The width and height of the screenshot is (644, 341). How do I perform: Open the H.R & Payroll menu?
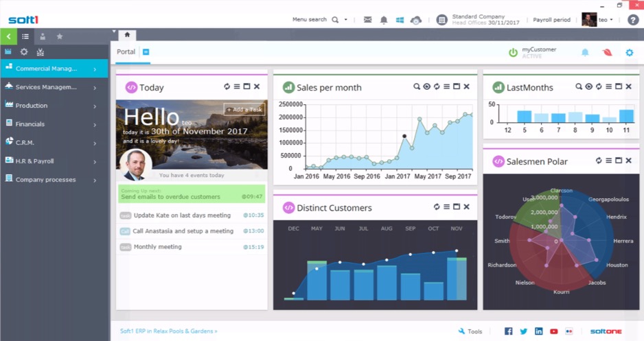click(51, 161)
